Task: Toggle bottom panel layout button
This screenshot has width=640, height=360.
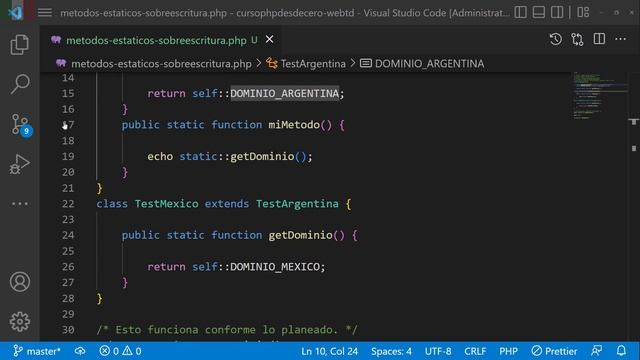Action: point(539,12)
